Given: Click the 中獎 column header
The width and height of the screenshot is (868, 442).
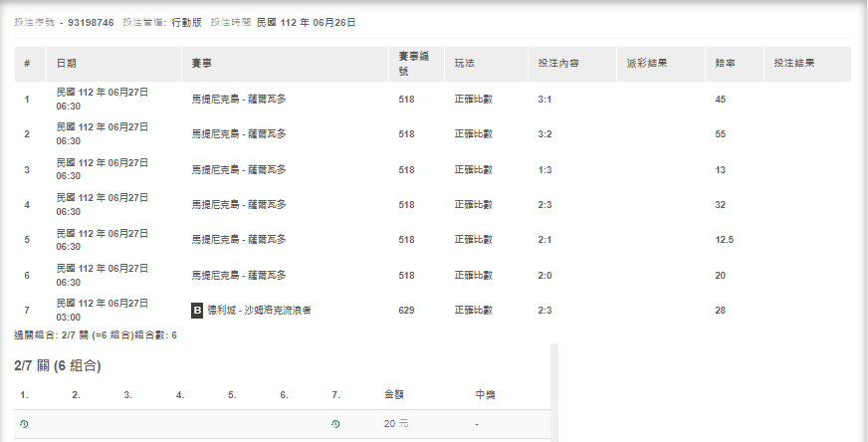Looking at the screenshot, I should 485,395.
